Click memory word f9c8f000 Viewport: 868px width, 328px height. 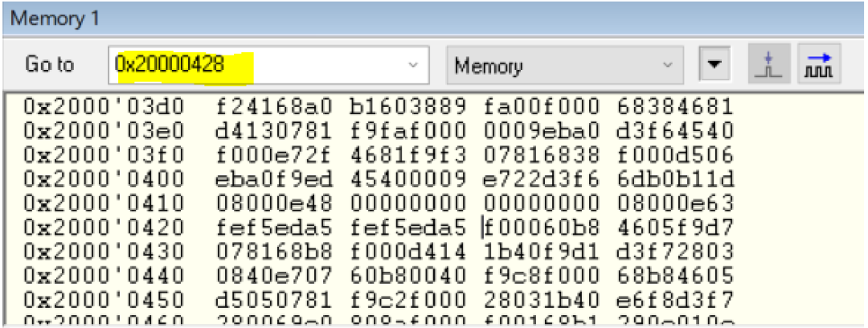point(542,277)
